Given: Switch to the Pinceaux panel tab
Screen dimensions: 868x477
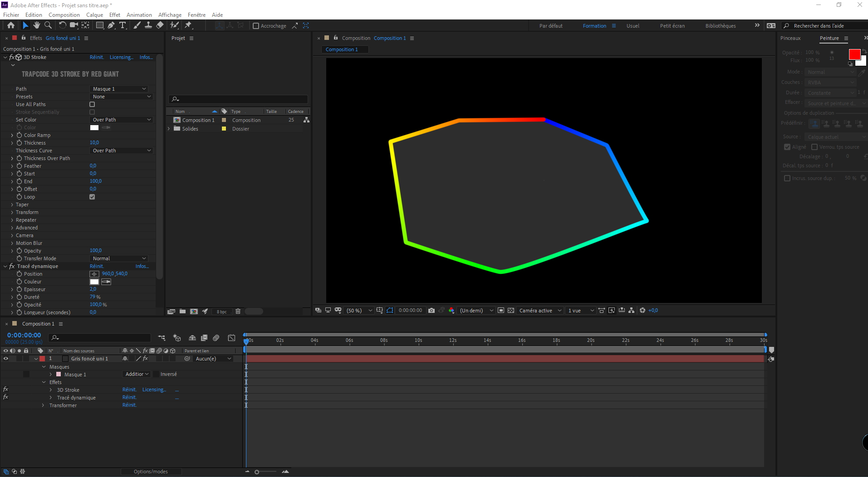Looking at the screenshot, I should pos(790,38).
